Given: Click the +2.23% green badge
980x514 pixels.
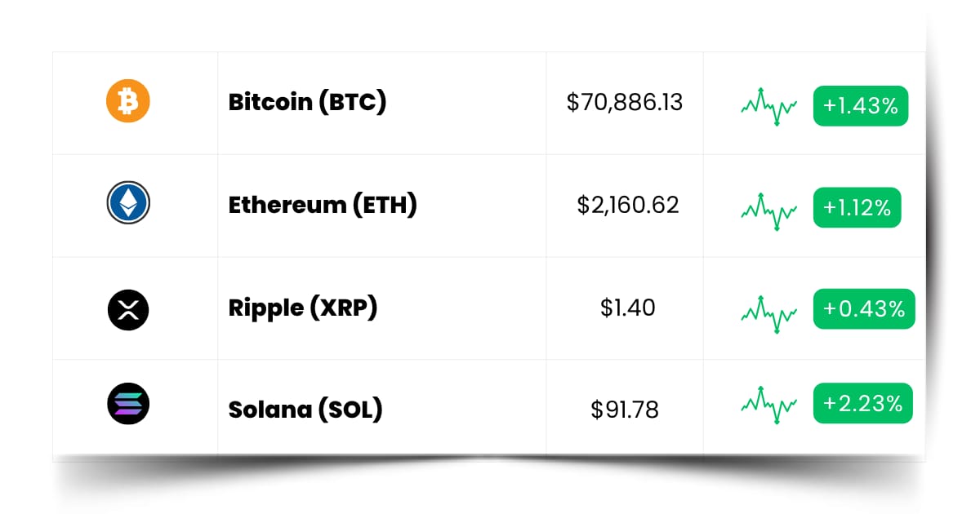Looking at the screenshot, I should [x=862, y=403].
